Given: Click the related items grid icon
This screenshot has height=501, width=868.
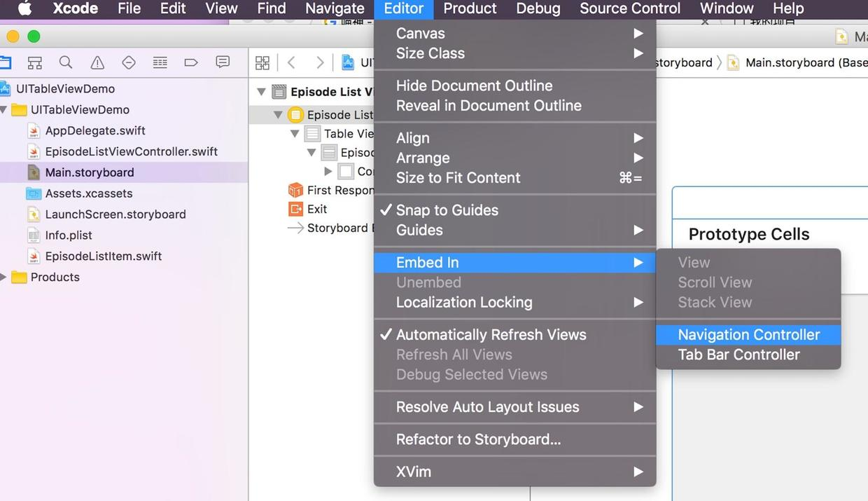Looking at the screenshot, I should click(262, 63).
